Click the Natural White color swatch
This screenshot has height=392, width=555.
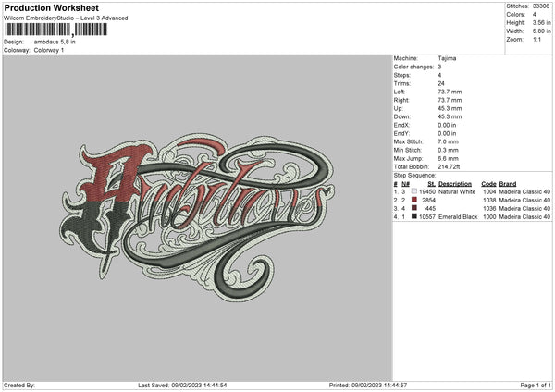(x=414, y=191)
